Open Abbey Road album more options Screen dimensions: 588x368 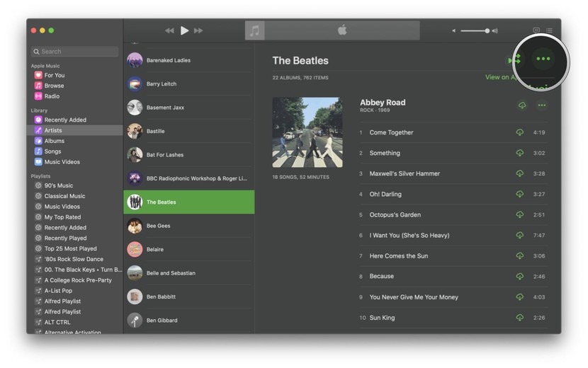[541, 105]
